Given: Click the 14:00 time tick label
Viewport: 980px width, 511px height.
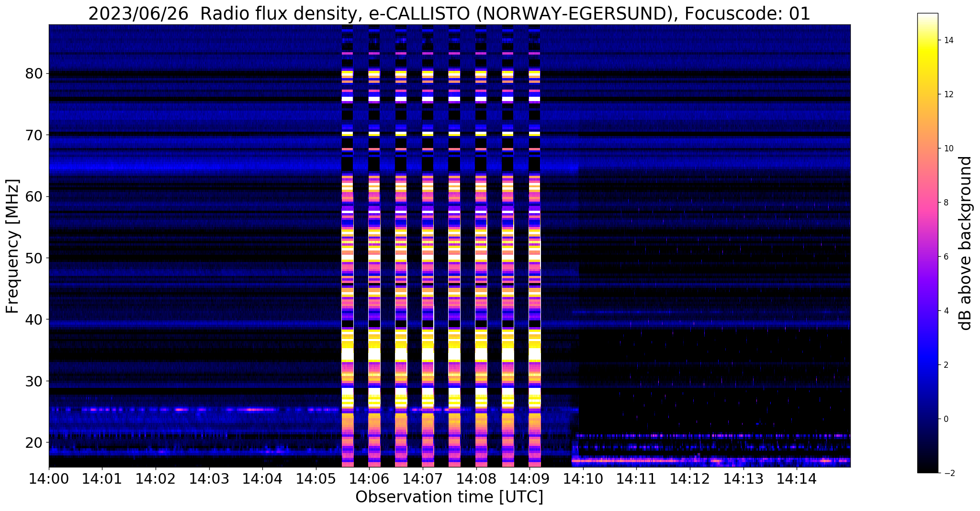Looking at the screenshot, I should point(49,478).
